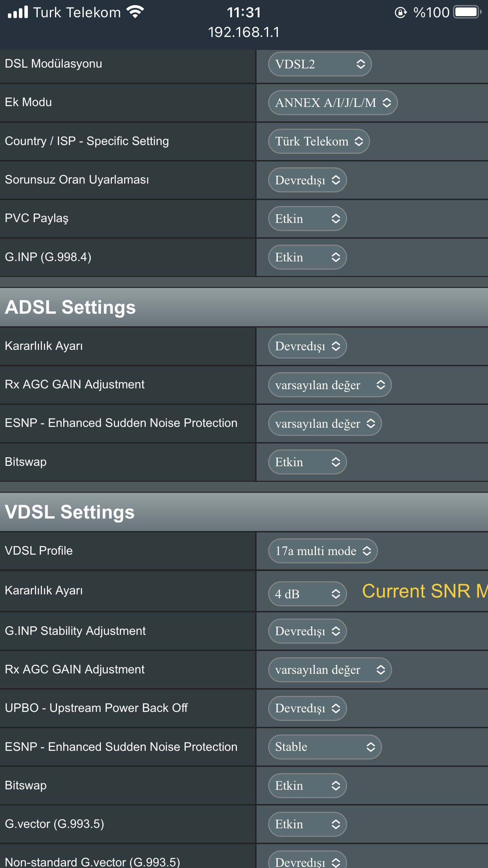Change the ADSL Bitswap Etkin setting
The height and width of the screenshot is (868, 488).
[307, 462]
